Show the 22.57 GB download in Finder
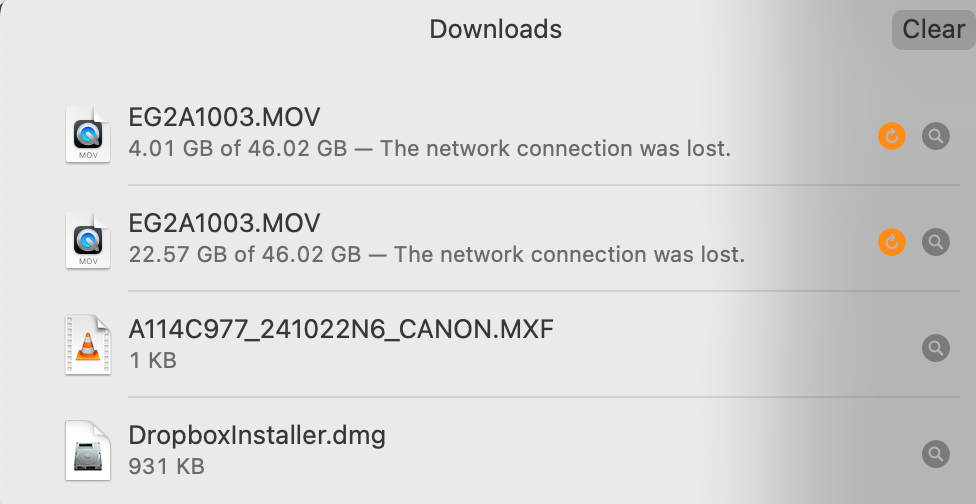Image resolution: width=976 pixels, height=504 pixels. pyautogui.click(x=935, y=241)
